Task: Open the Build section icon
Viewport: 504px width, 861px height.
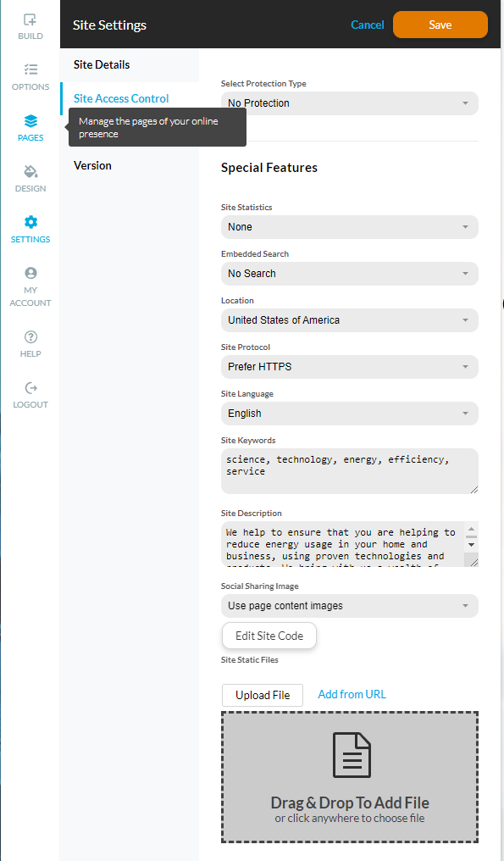Action: [x=30, y=19]
